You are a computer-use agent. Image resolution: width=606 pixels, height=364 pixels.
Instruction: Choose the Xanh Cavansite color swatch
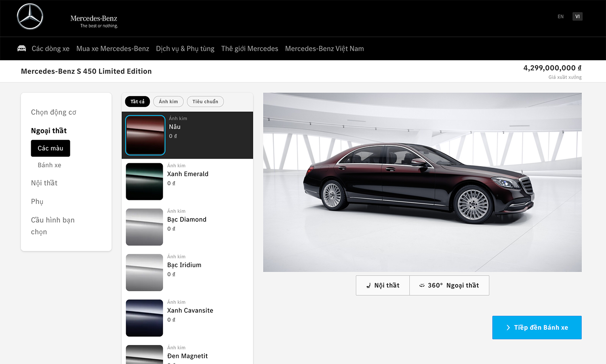[145, 318]
